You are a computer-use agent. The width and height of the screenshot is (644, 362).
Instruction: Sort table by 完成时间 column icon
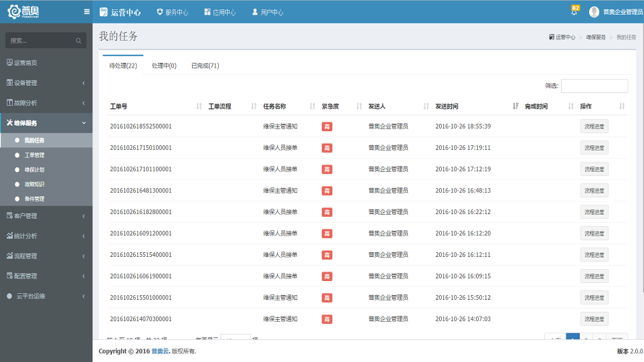570,106
